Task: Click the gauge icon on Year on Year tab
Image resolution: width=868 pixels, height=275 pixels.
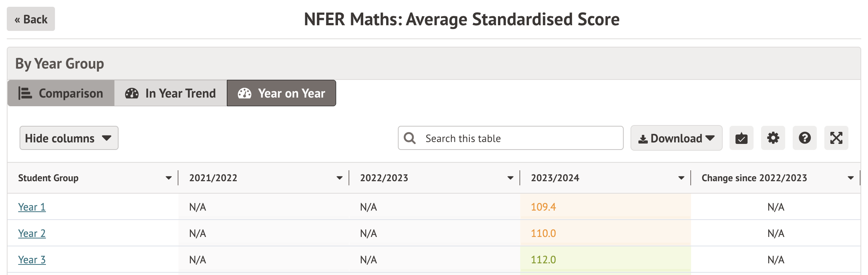Action: (x=245, y=93)
